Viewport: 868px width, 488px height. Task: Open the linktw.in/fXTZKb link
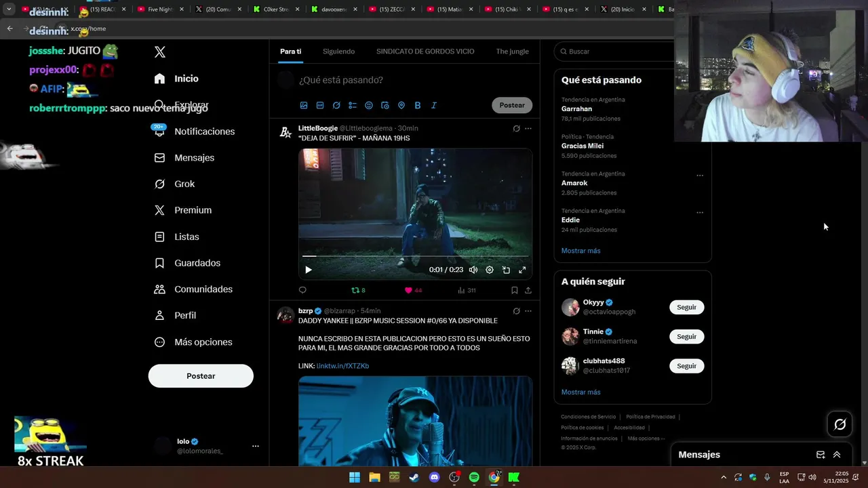pos(342,366)
